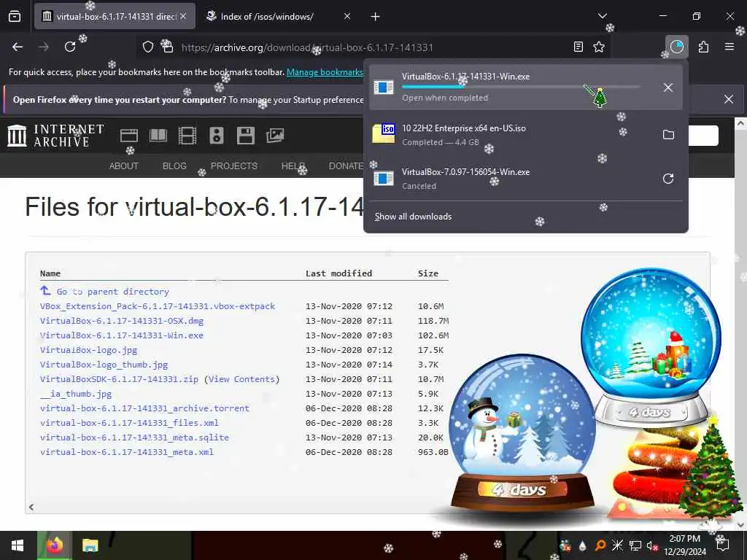
Task: Open Web archive icon in Archive navbar
Action: 128,136
